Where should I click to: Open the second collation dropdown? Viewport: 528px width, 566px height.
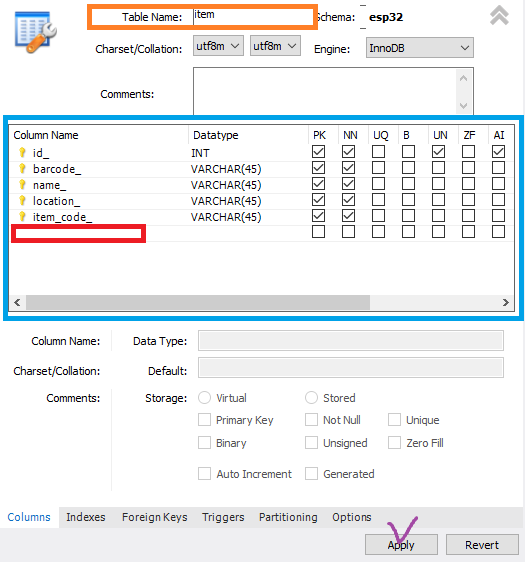275,46
